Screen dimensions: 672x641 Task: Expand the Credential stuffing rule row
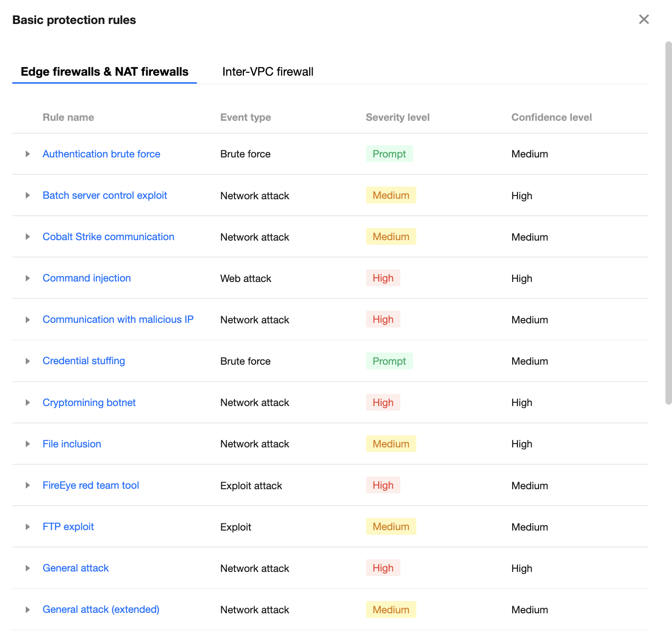click(x=28, y=361)
